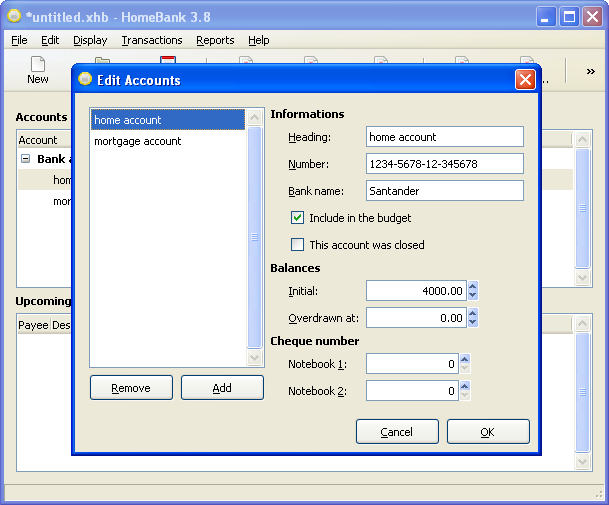
Task: Click the Remove account button
Action: click(131, 388)
